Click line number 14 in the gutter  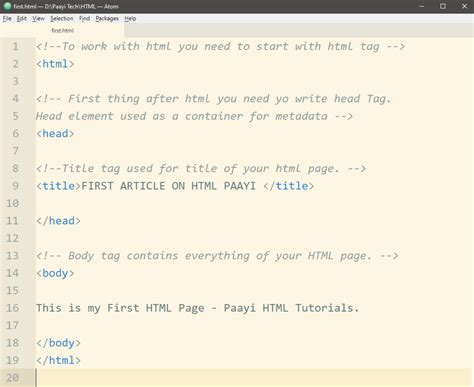[x=12, y=273]
